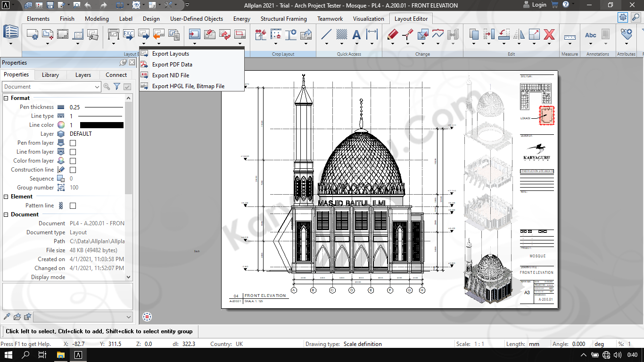Switch to the Layers palette tab
The width and height of the screenshot is (644, 362).
pyautogui.click(x=83, y=75)
